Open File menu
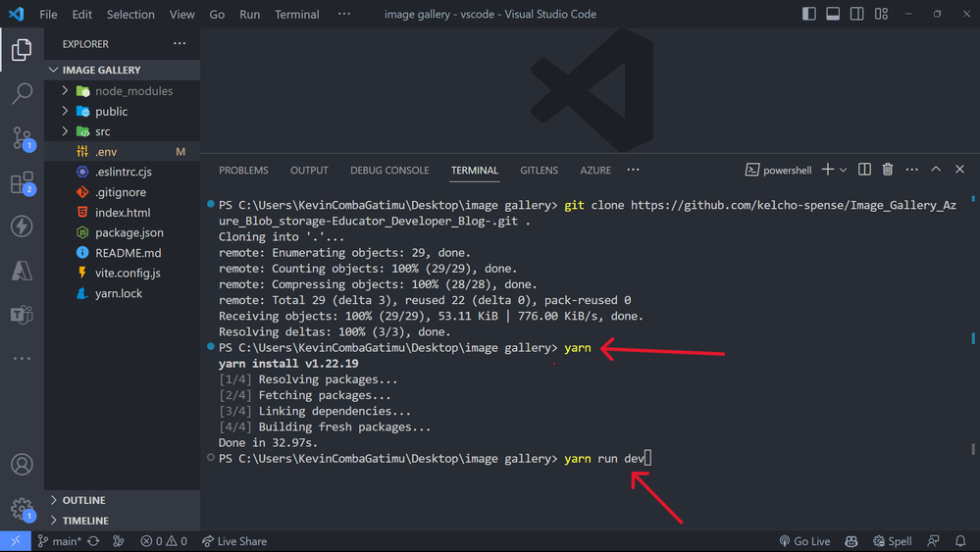Screen dimensions: 980x552 click(48, 14)
